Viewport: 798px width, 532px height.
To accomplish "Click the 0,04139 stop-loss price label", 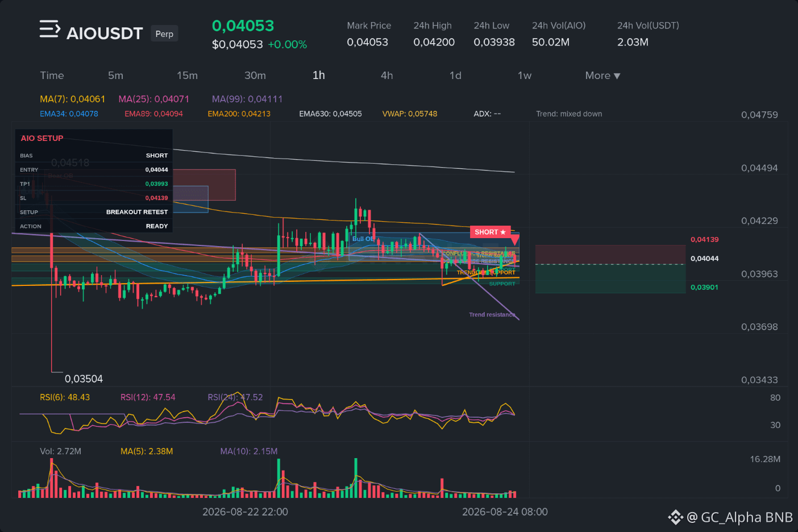I will click(x=704, y=239).
